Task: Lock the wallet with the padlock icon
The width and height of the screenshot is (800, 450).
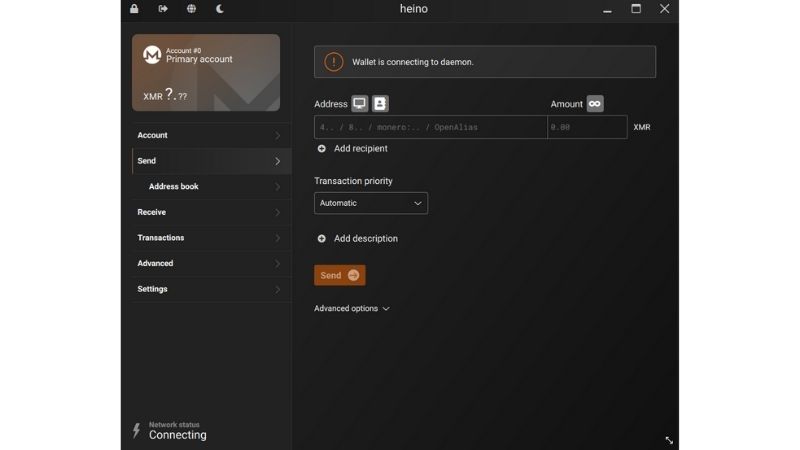Action: [x=134, y=9]
